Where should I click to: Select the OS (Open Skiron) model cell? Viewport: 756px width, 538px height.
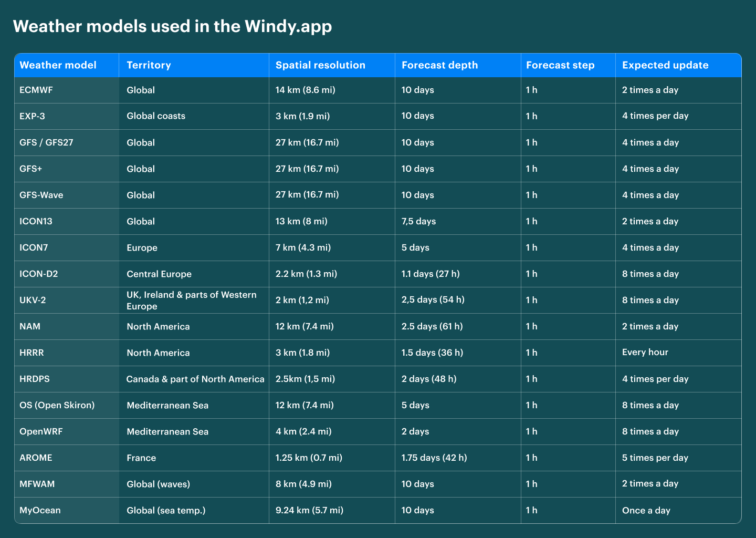click(57, 405)
